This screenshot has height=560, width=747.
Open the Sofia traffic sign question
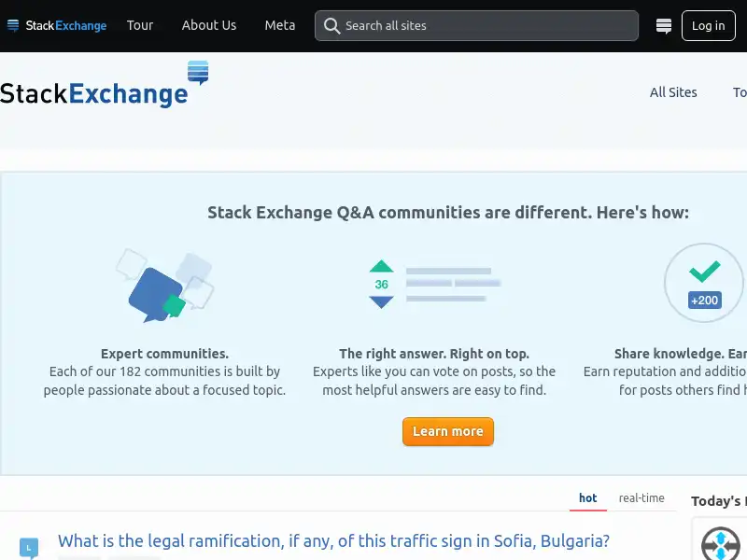point(333,540)
